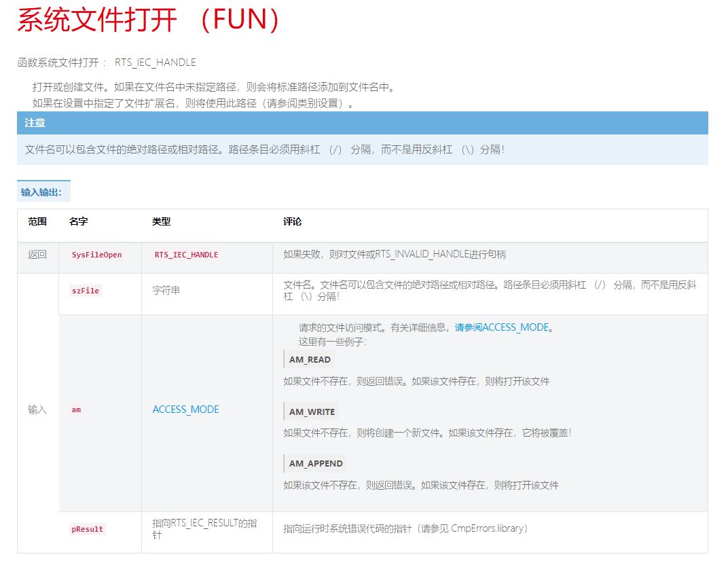Click the 如果在设置中指定了文件扩展名 line
This screenshot has height=563, width=728.
pyautogui.click(x=193, y=103)
